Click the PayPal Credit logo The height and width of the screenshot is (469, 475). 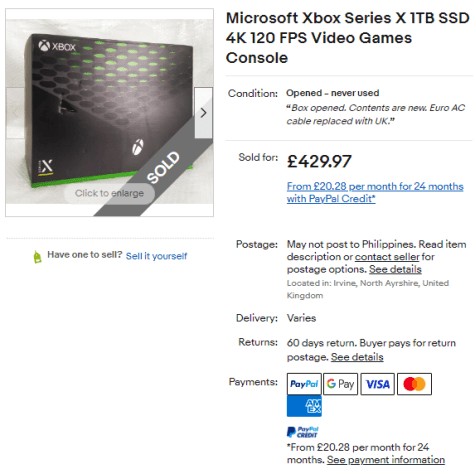pos(302,432)
